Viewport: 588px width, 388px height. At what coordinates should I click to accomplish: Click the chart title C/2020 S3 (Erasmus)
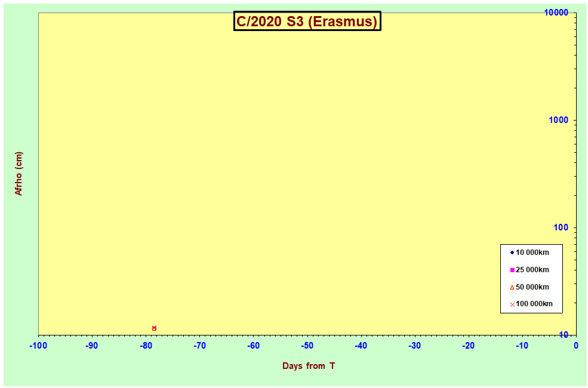pos(307,21)
